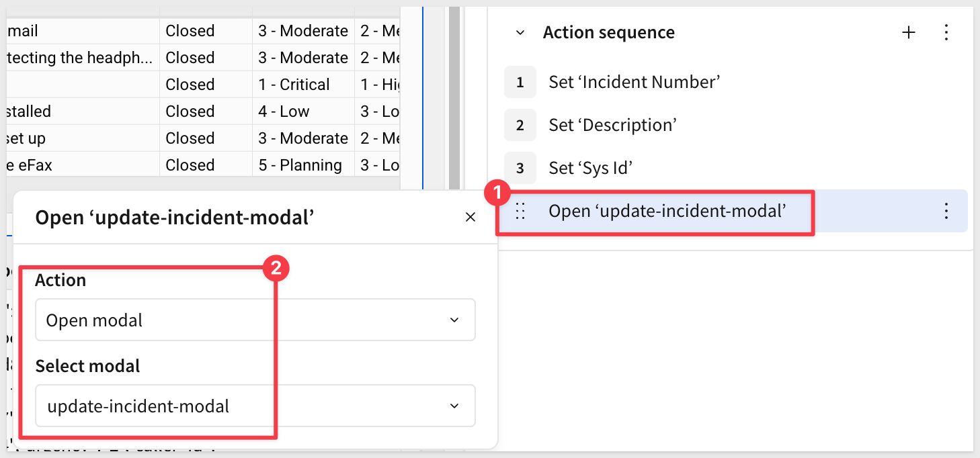Click step number 1 badge
Viewport: 980px width, 458px height.
(520, 82)
